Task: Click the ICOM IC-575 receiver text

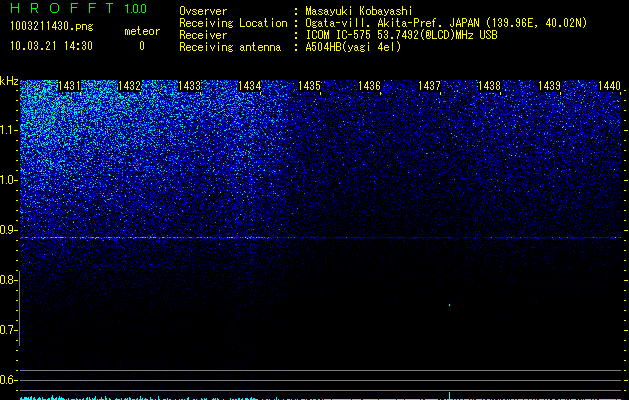Action: point(401,35)
